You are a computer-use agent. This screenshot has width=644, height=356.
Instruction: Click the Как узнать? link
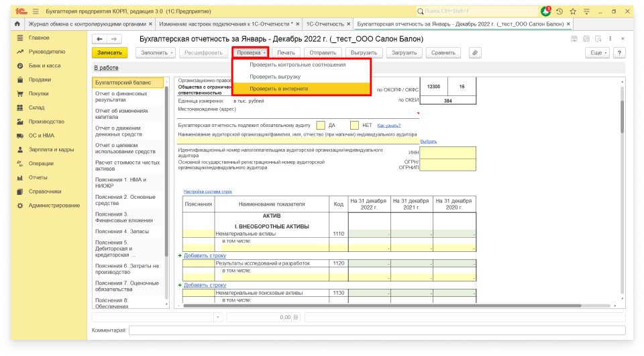(389, 126)
